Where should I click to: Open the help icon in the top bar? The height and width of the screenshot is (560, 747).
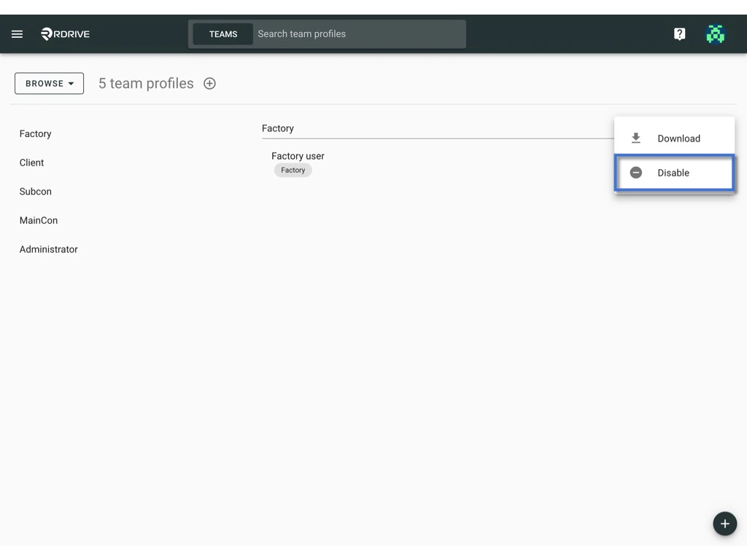pyautogui.click(x=679, y=34)
